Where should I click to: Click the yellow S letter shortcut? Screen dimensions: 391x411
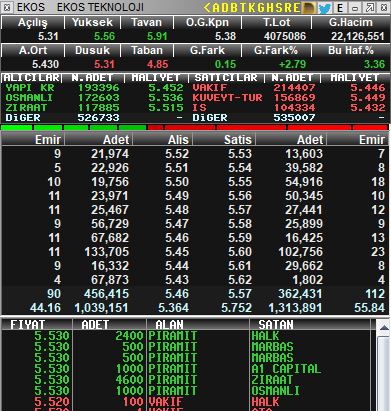pos(279,7)
